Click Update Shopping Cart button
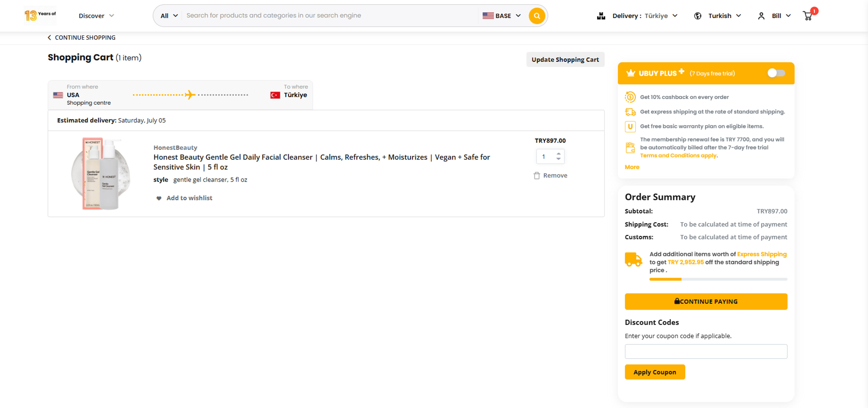 [x=565, y=60]
